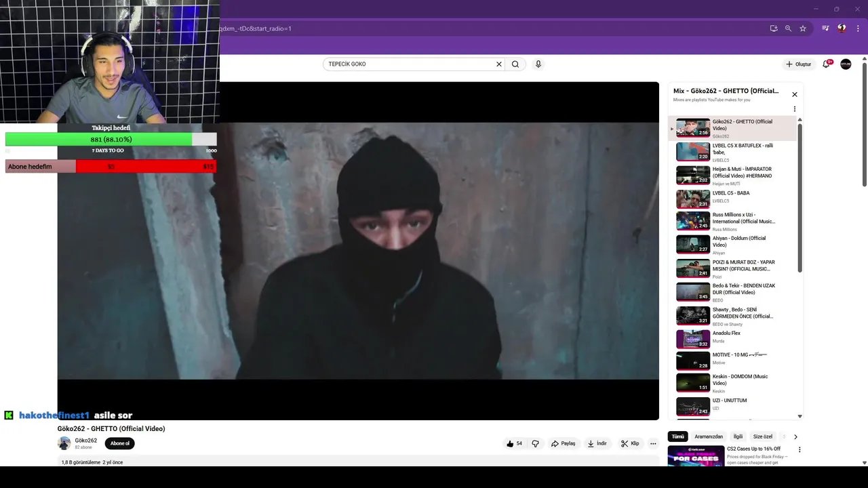Click the video title Göko262 - GHETTO text
The image size is (868, 488).
[111, 428]
